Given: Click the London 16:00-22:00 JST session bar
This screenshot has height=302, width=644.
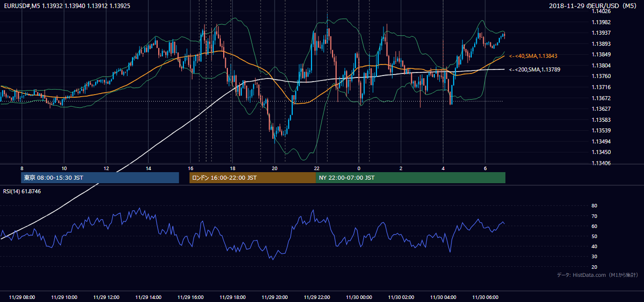Looking at the screenshot, I should 252,178.
